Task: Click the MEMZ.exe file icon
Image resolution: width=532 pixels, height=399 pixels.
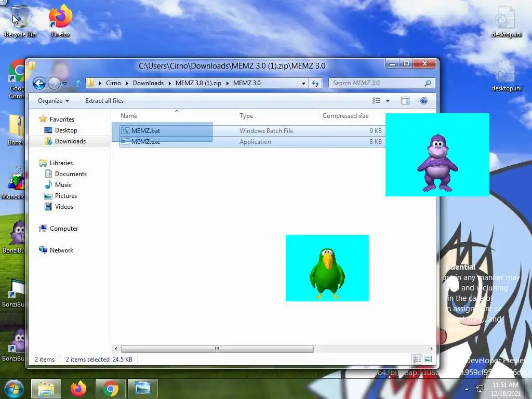Action: click(125, 141)
